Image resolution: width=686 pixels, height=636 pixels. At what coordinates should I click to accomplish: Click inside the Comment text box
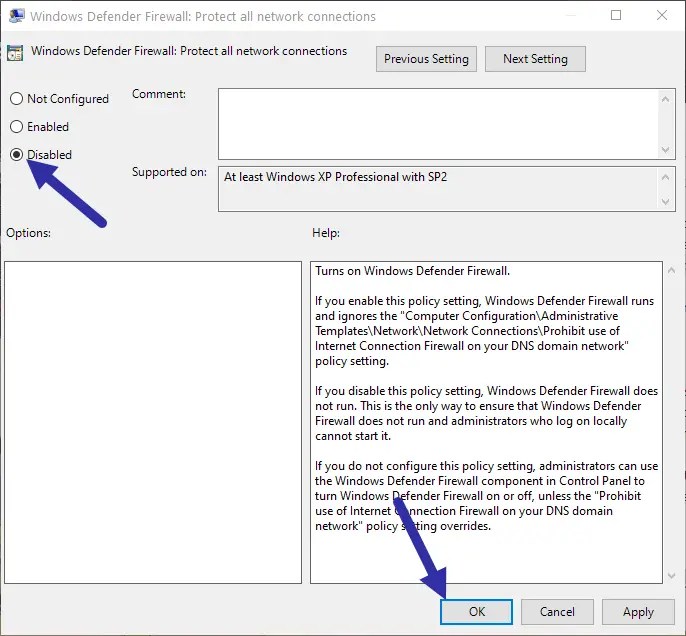[x=438, y=124]
